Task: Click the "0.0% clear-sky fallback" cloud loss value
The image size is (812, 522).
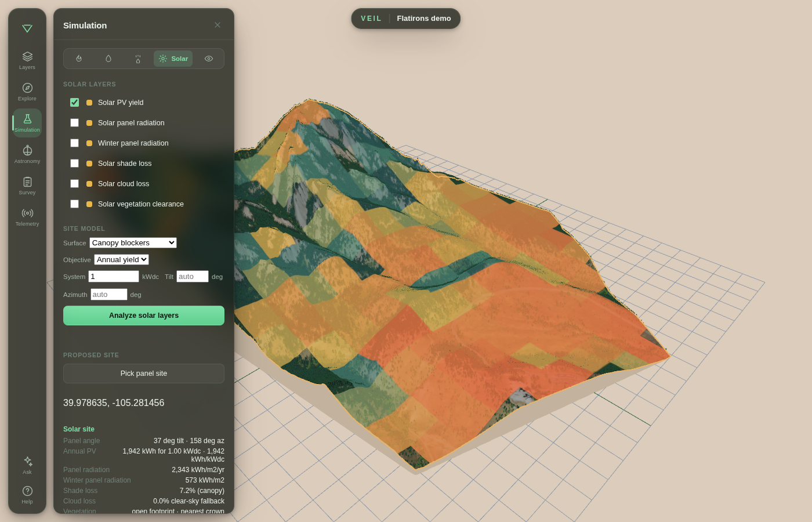Action: pyautogui.click(x=188, y=501)
